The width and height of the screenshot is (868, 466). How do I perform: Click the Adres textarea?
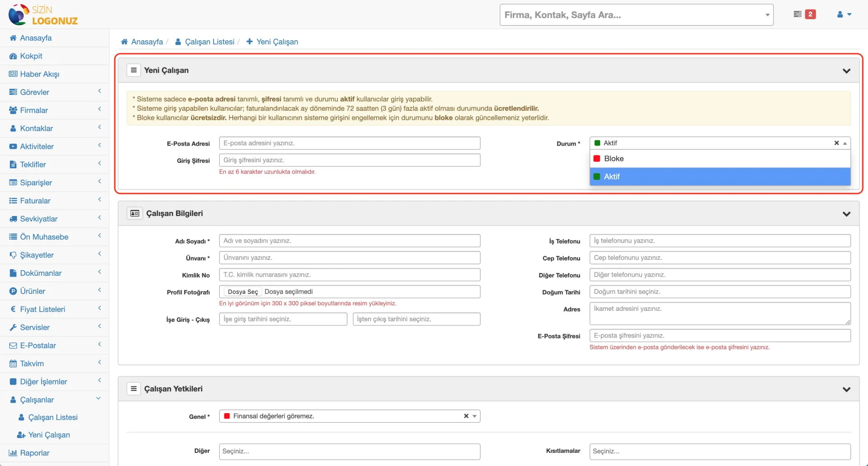(x=720, y=314)
